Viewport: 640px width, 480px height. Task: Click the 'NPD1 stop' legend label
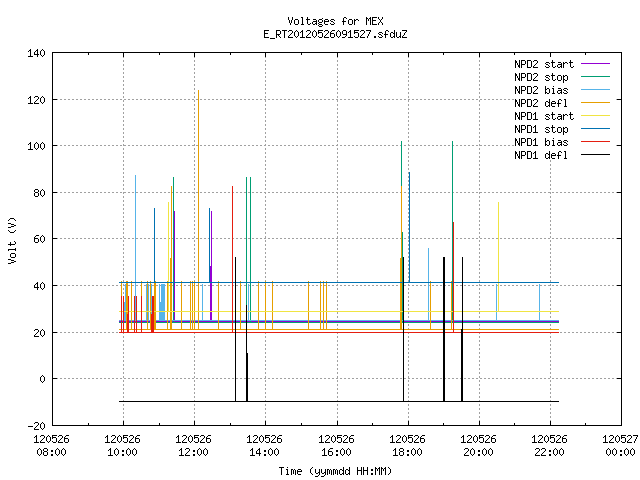tap(541, 129)
